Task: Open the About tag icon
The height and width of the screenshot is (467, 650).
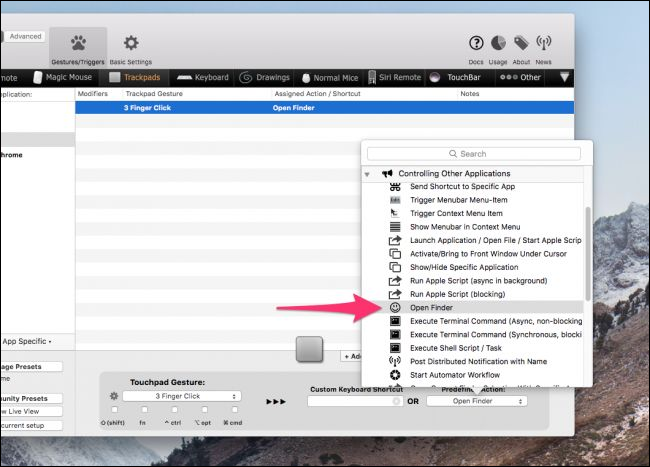Action: tap(521, 43)
